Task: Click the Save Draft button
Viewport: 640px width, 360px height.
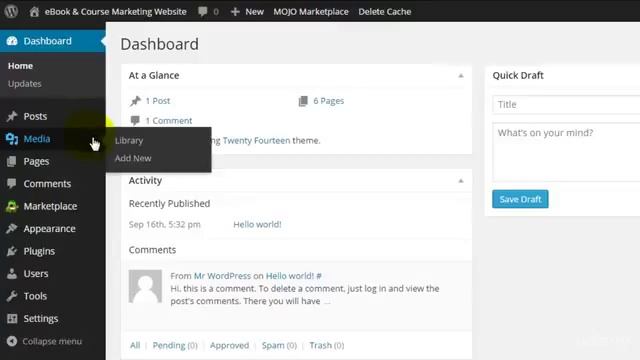Action: coord(520,199)
